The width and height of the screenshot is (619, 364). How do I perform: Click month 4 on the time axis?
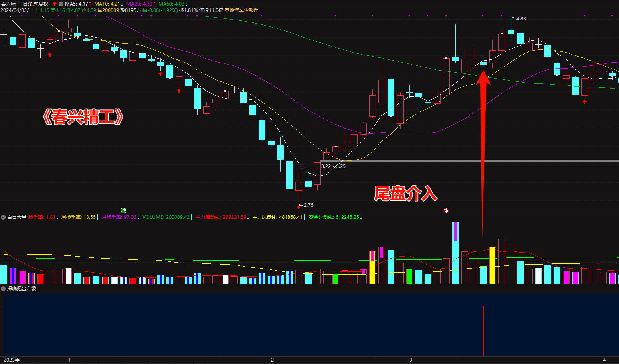coord(605,360)
